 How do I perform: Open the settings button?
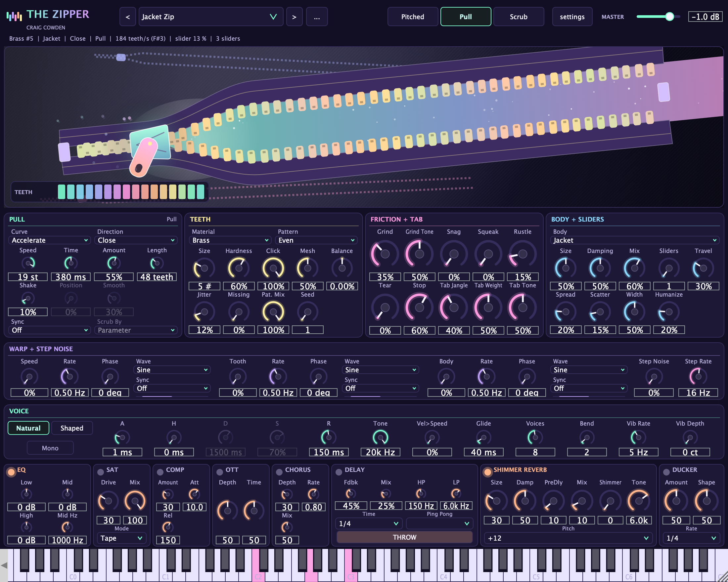click(572, 17)
